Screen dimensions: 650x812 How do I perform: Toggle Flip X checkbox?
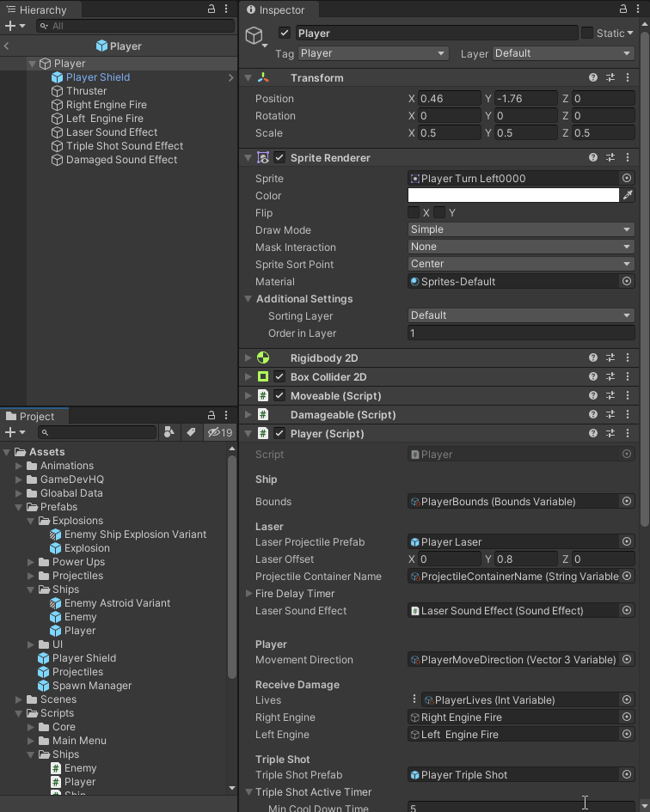413,212
